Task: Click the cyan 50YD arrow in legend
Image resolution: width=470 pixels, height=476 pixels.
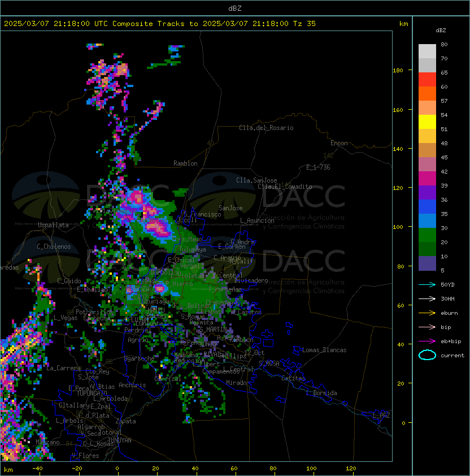Action: (427, 284)
